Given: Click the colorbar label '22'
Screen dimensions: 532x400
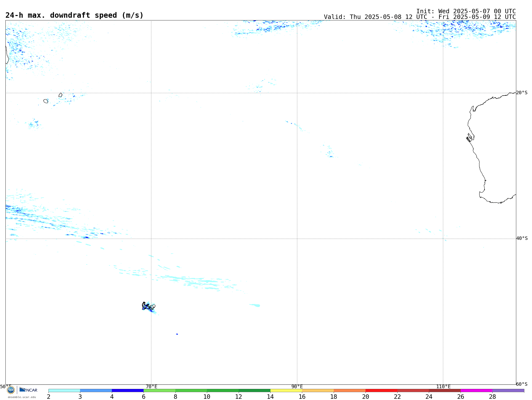Looking at the screenshot, I should coord(397,397).
